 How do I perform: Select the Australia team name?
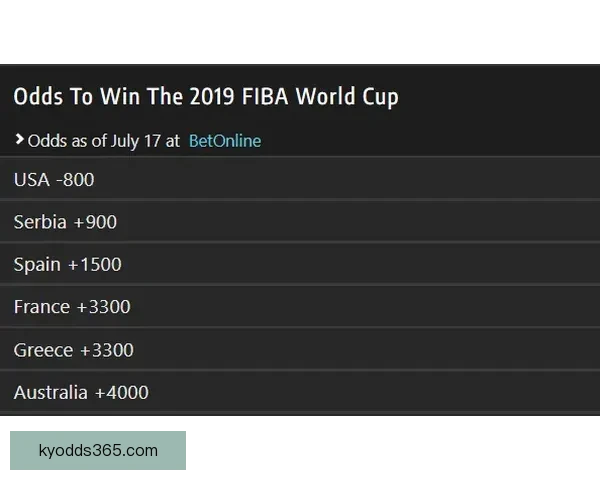50,393
